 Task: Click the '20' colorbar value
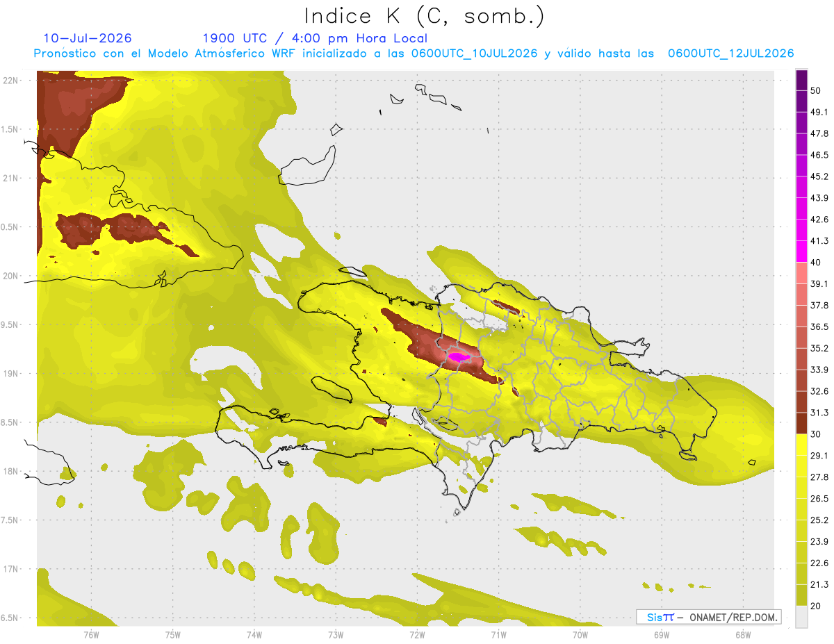pos(816,606)
